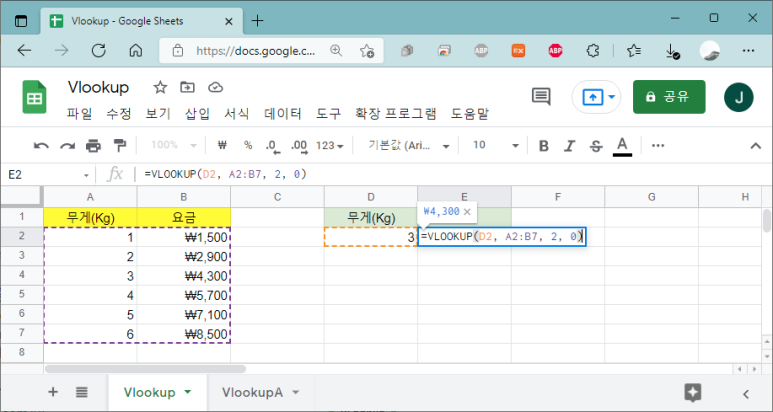773x412 pixels.
Task: Open the 서식 menu
Action: tap(237, 114)
